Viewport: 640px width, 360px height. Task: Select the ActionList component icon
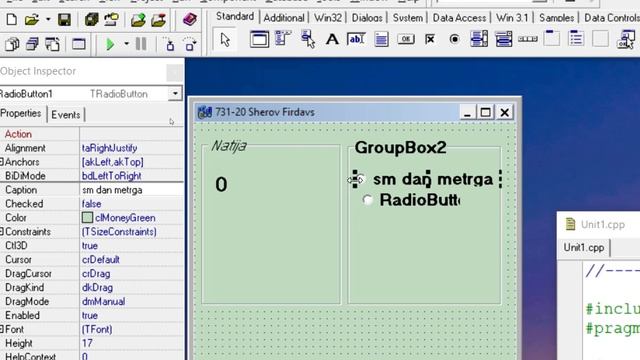pyautogui.click(x=626, y=39)
